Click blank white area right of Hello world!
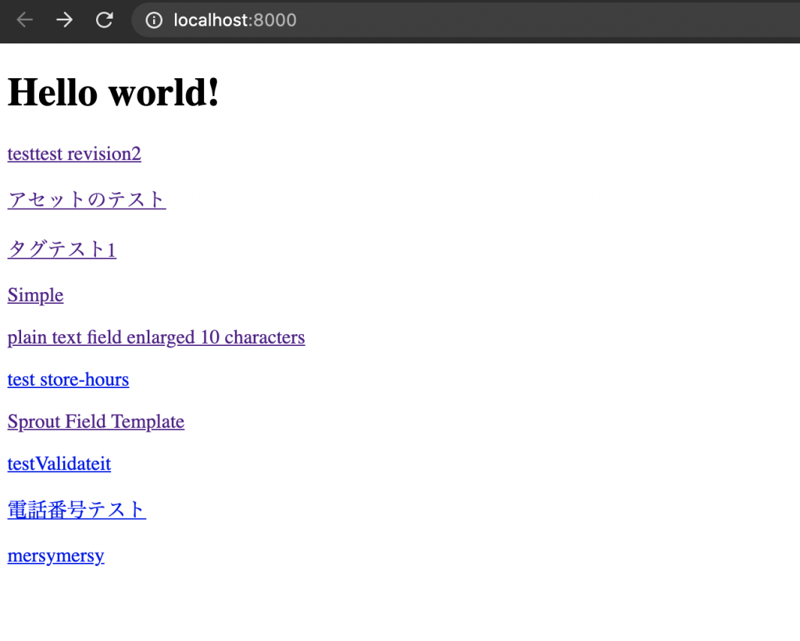The height and width of the screenshot is (641, 800). [500, 92]
